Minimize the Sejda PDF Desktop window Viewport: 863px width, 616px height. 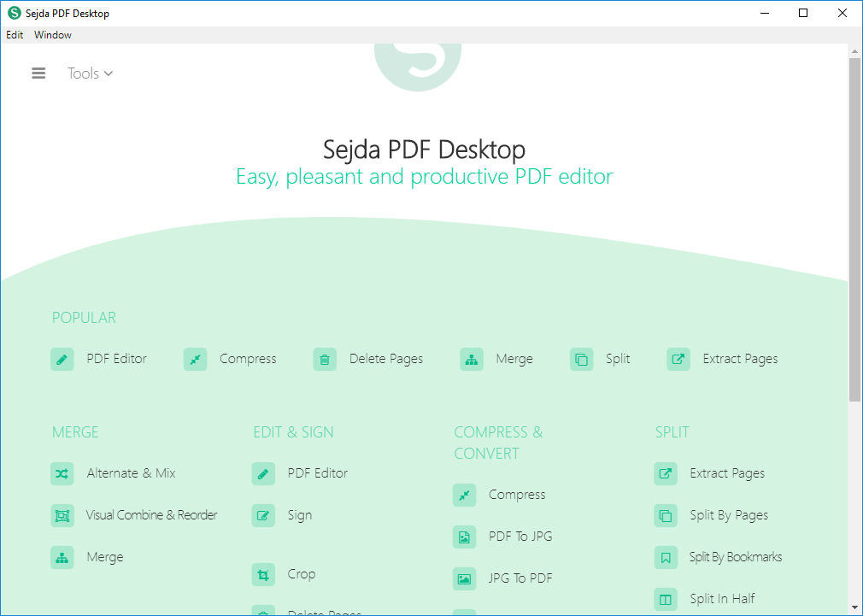(x=765, y=13)
